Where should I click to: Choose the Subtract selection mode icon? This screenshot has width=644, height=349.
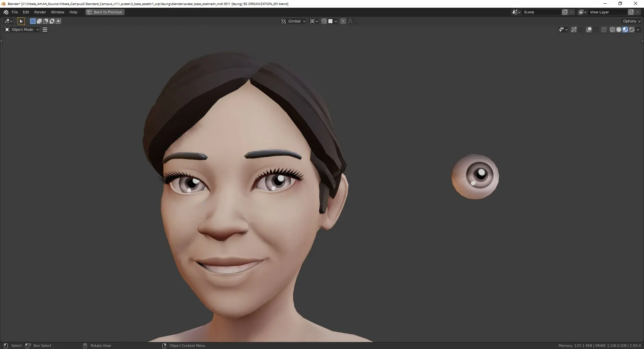click(x=46, y=21)
